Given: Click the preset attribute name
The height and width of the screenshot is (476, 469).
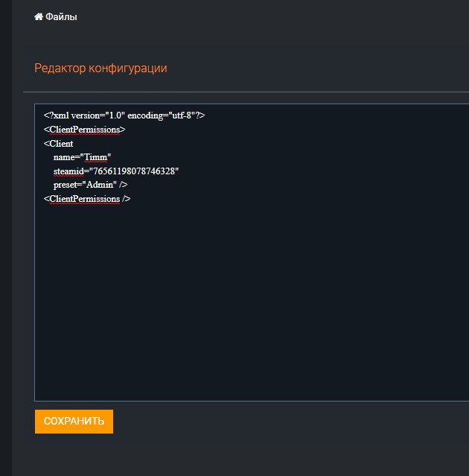Looking at the screenshot, I should click(x=66, y=185).
